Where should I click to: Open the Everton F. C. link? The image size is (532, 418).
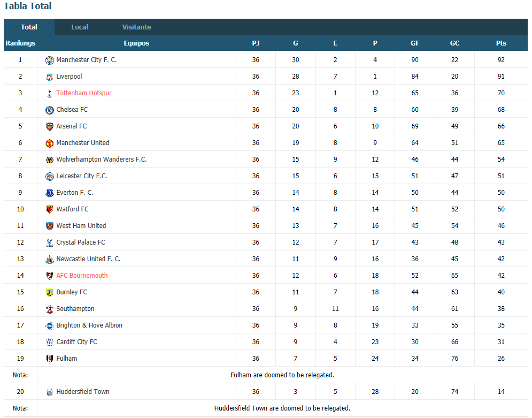75,193
